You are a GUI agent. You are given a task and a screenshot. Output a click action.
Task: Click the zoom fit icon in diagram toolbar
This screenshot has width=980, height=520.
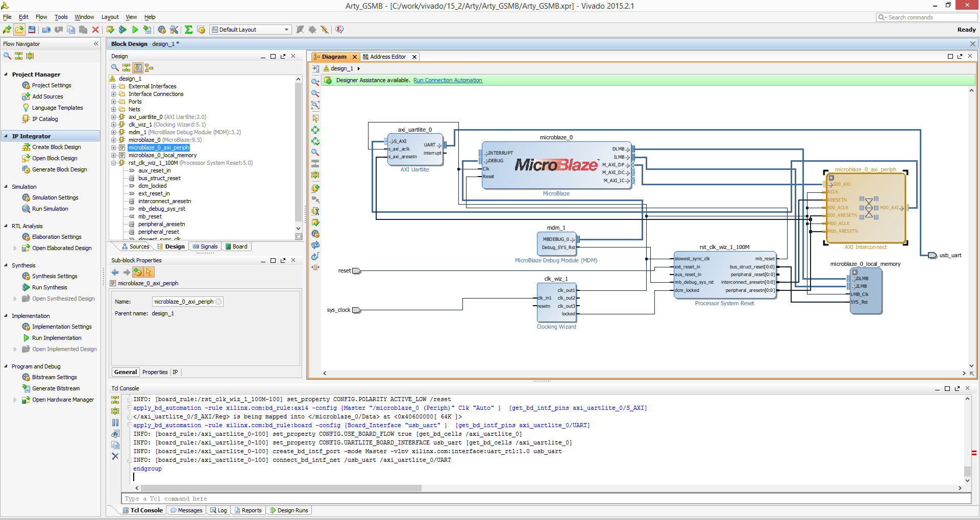(315, 105)
